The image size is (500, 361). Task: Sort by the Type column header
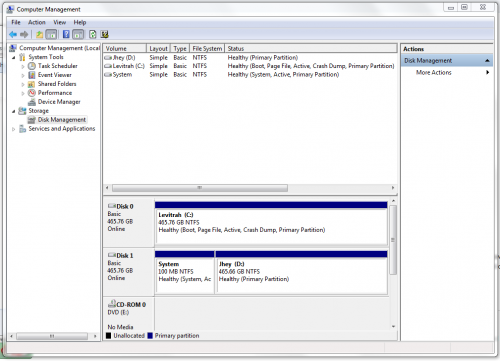tap(180, 48)
